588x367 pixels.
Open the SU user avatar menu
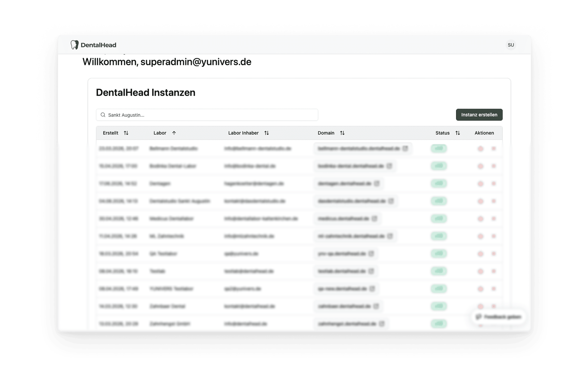pyautogui.click(x=511, y=45)
